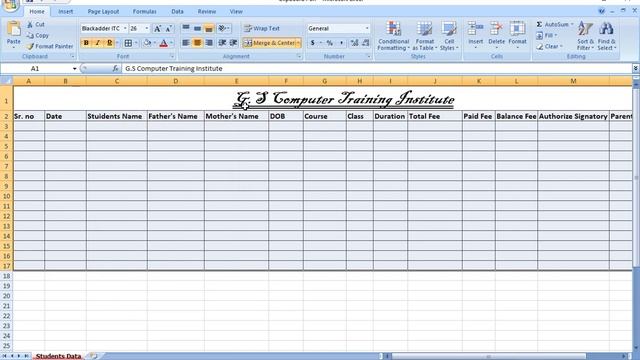
Task: Select the Total Fee header cell
Action: click(435, 116)
